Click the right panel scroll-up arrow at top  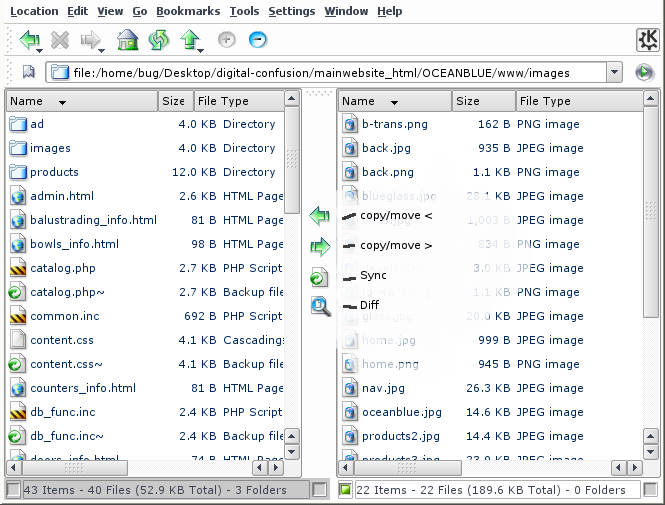651,99
